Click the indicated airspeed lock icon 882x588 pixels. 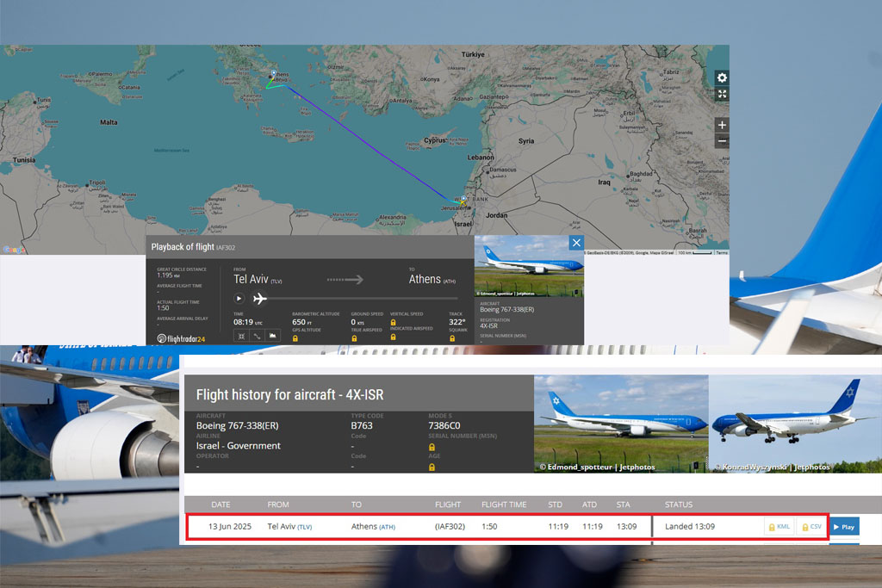[x=393, y=337]
